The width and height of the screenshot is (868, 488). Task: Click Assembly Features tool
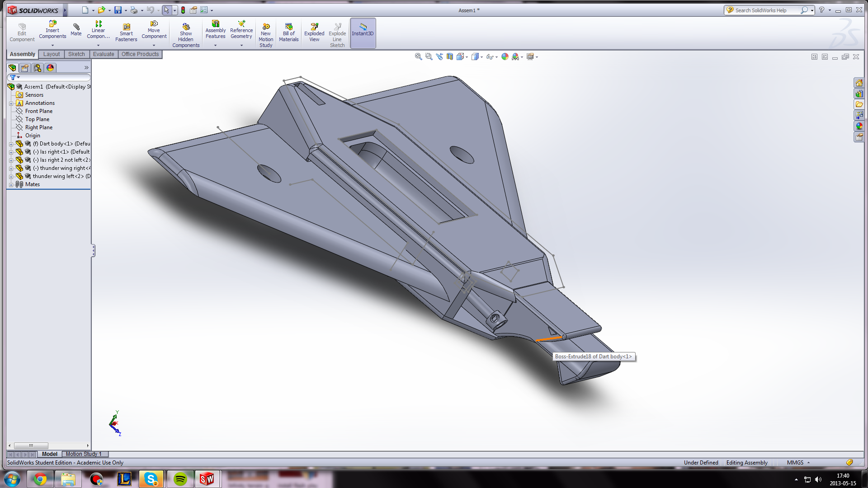pyautogui.click(x=215, y=29)
